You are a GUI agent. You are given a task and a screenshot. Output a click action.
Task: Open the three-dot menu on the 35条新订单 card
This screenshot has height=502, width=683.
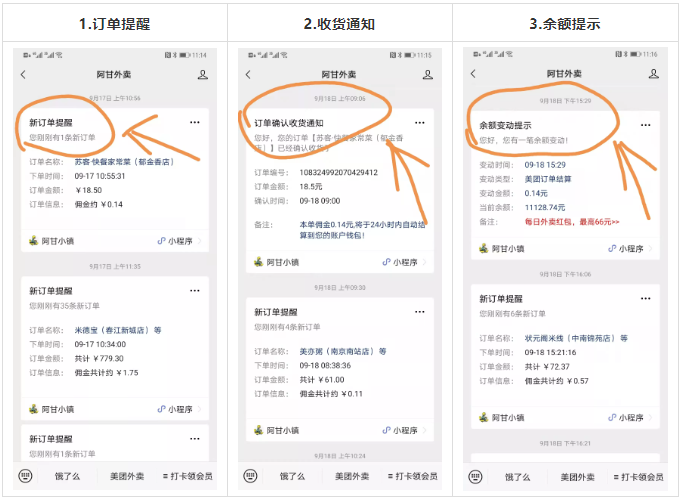coord(195,291)
